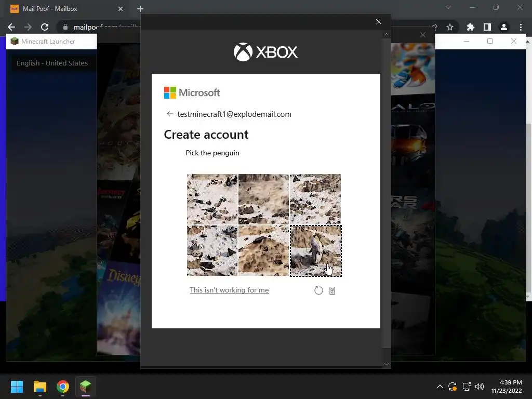Select the bottom-left snow image tile
This screenshot has height=399, width=532.
pos(212,251)
